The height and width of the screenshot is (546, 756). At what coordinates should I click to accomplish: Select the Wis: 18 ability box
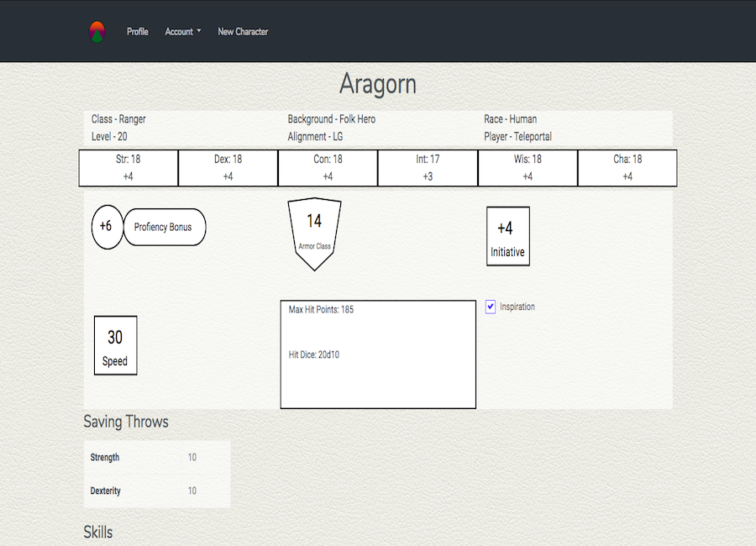[x=528, y=168]
